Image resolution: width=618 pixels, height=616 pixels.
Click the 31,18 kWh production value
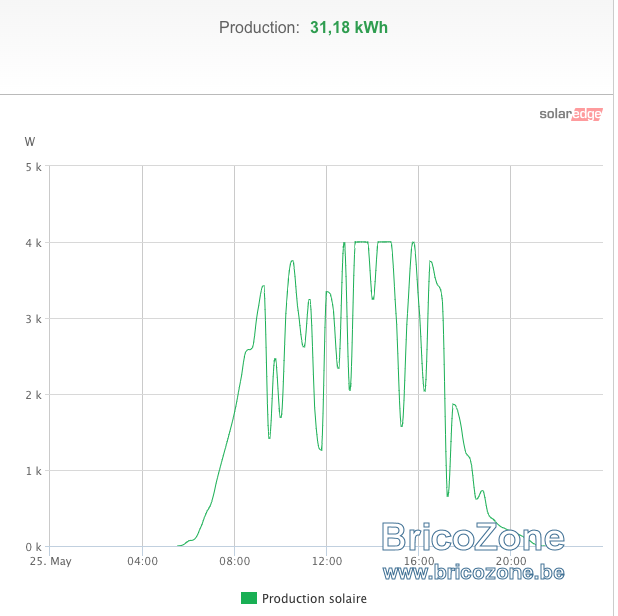click(x=349, y=28)
